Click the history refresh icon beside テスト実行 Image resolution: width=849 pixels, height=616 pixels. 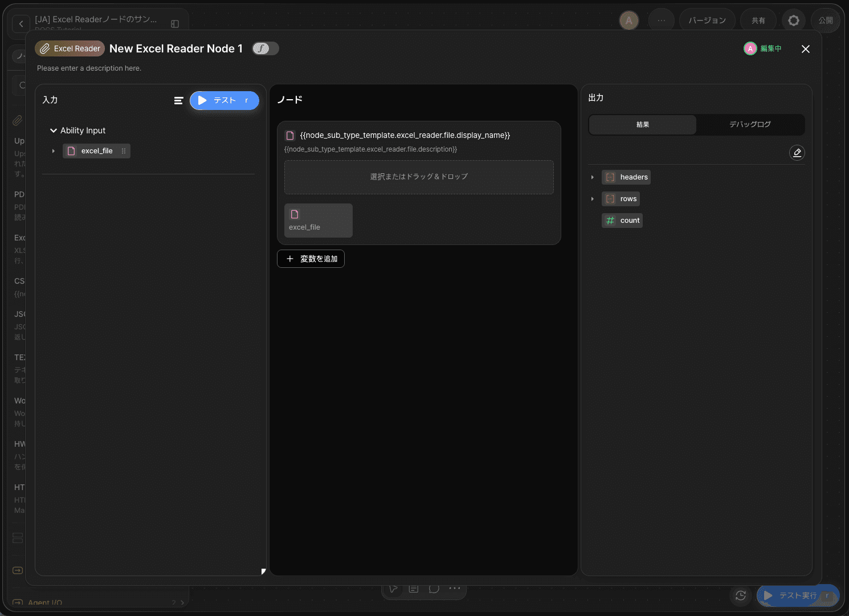point(741,595)
